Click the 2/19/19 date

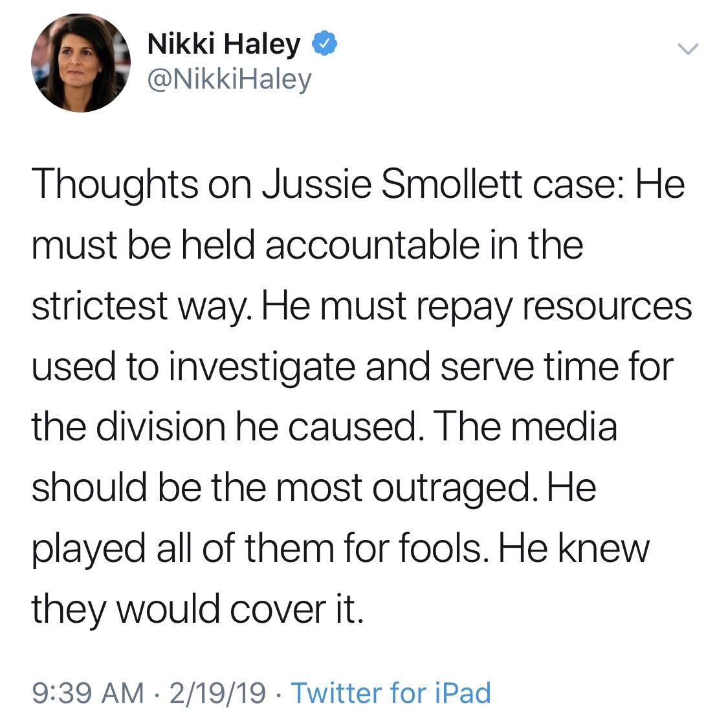(217, 693)
